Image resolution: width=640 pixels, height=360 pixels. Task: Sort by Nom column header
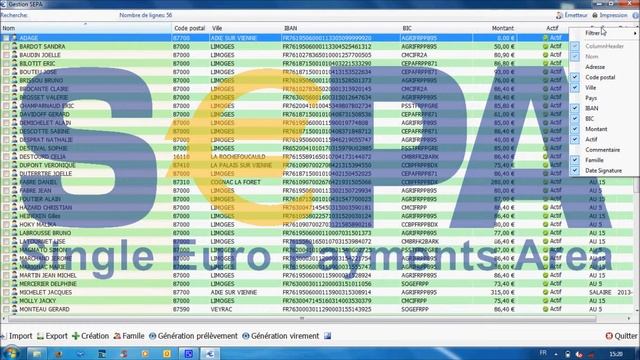(86, 28)
